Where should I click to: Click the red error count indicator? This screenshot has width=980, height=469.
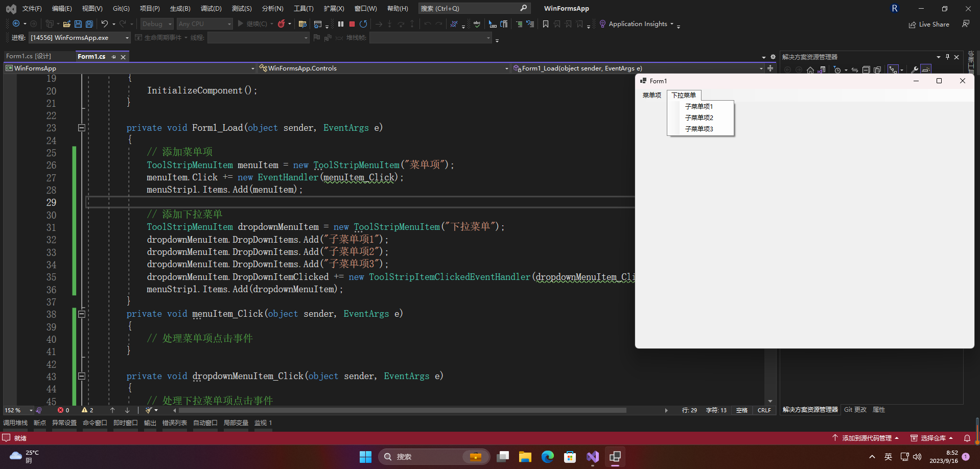point(63,410)
